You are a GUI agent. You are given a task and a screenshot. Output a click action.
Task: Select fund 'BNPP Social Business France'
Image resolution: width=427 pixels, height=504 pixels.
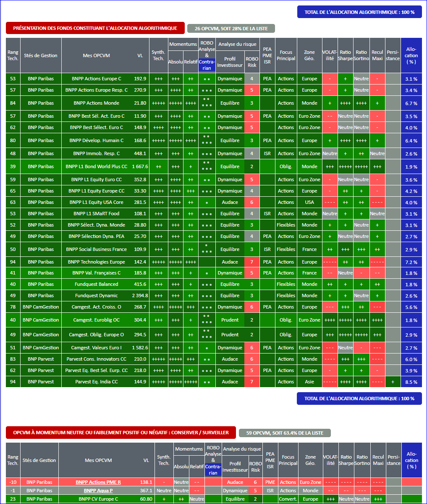coord(97,249)
